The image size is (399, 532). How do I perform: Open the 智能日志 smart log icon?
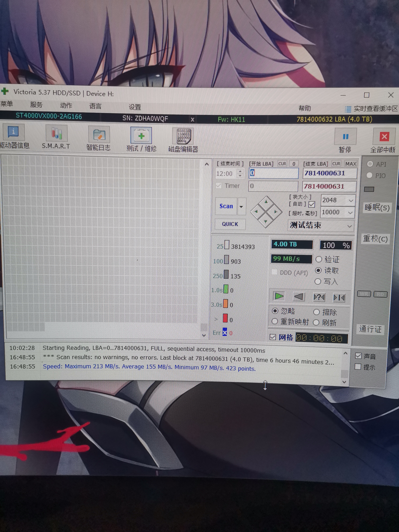click(x=99, y=135)
